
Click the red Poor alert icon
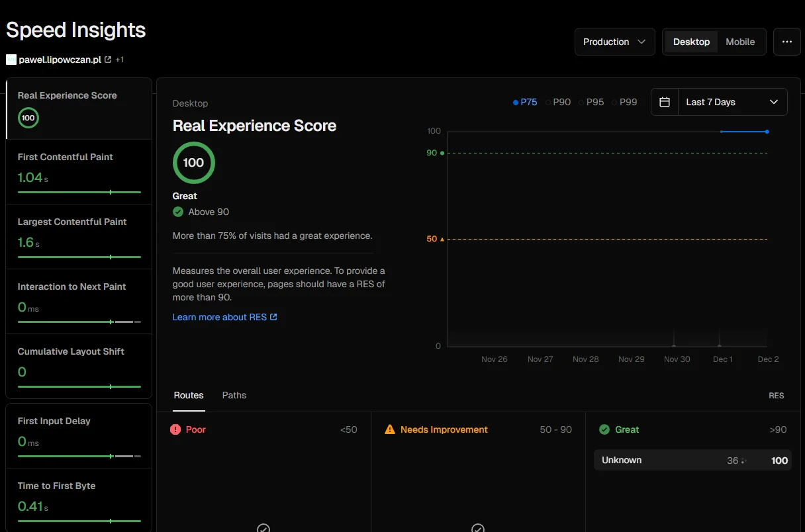pos(175,429)
